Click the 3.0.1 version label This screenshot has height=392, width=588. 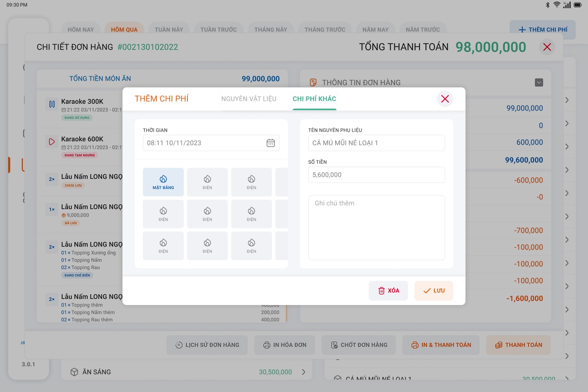(x=28, y=364)
